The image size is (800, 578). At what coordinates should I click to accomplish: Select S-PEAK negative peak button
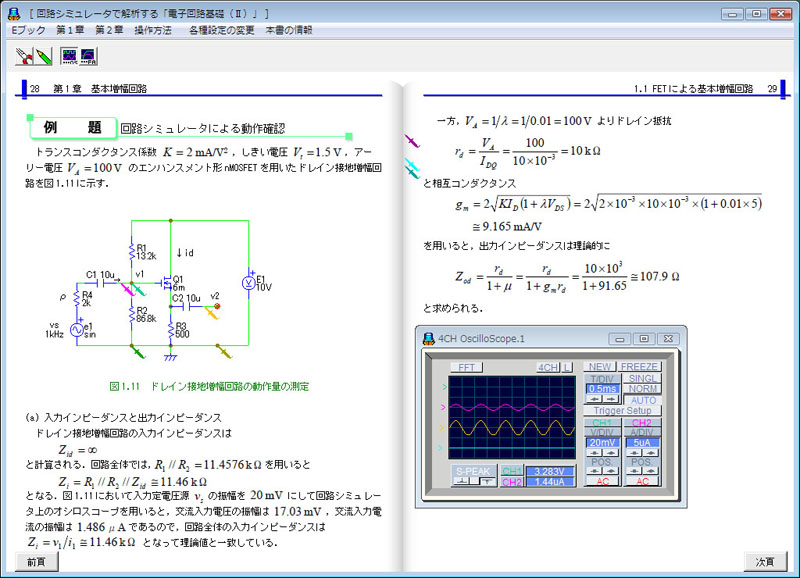click(488, 481)
